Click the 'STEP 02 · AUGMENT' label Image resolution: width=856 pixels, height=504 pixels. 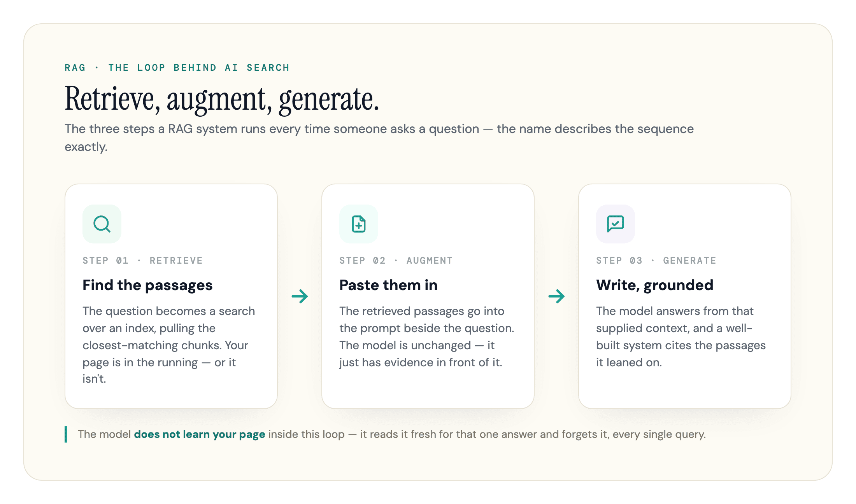[396, 261]
